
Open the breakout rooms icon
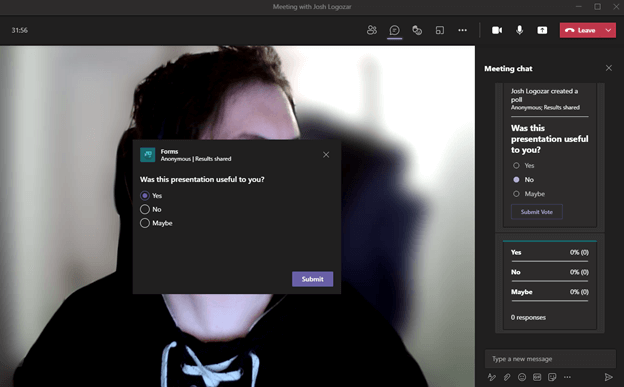pyautogui.click(x=440, y=30)
